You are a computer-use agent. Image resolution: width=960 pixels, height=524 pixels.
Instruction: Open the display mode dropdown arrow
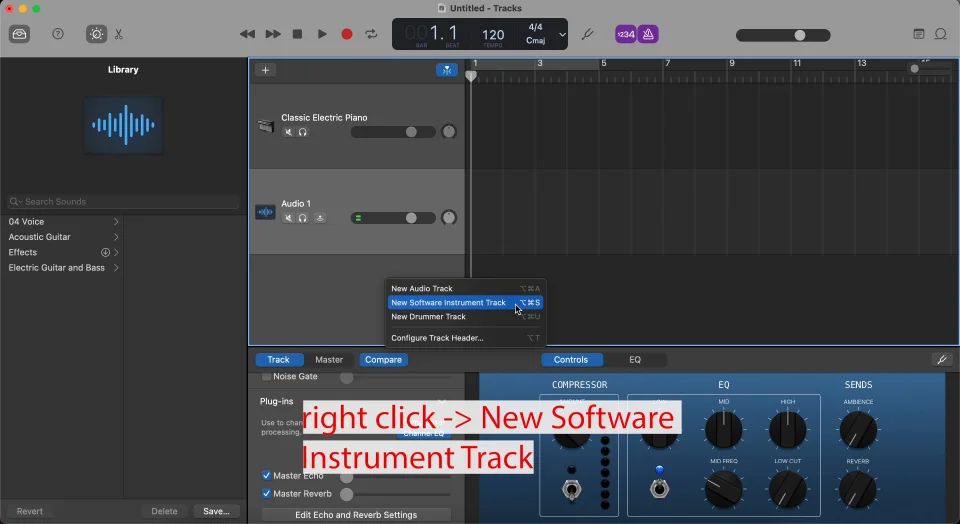coord(562,35)
